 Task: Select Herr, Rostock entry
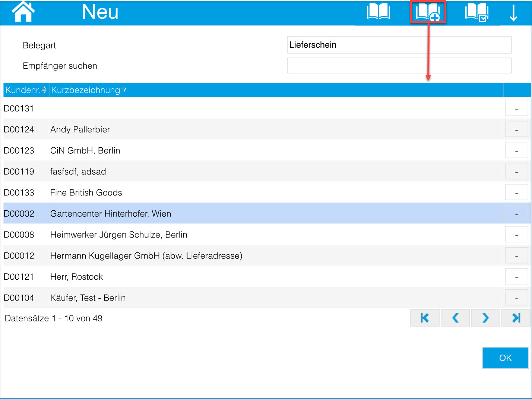[x=76, y=277]
